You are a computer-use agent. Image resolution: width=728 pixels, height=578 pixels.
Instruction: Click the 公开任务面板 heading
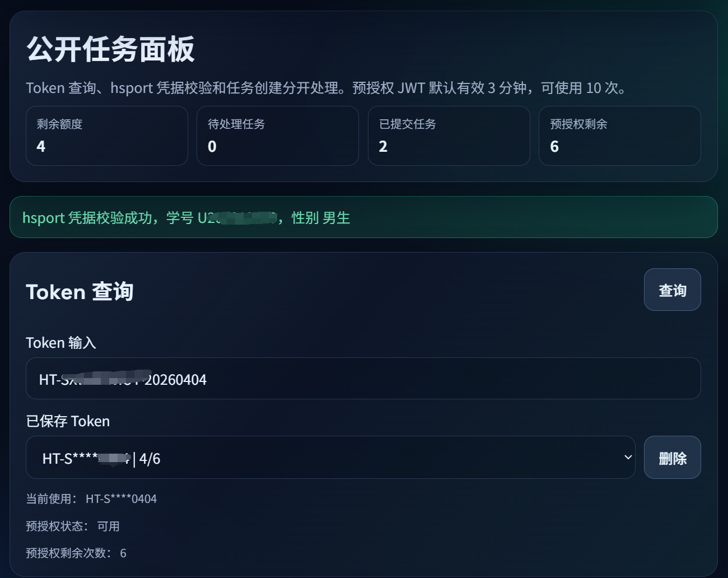(110, 49)
